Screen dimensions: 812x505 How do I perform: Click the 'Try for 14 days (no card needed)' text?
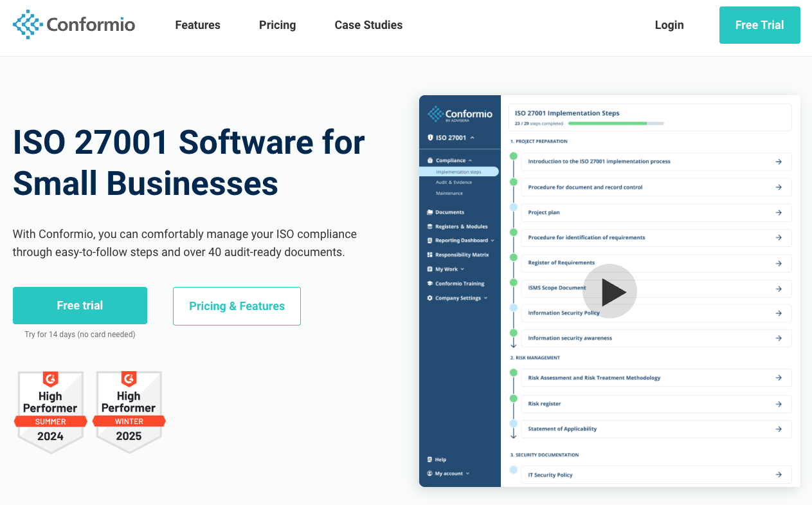[x=80, y=335]
